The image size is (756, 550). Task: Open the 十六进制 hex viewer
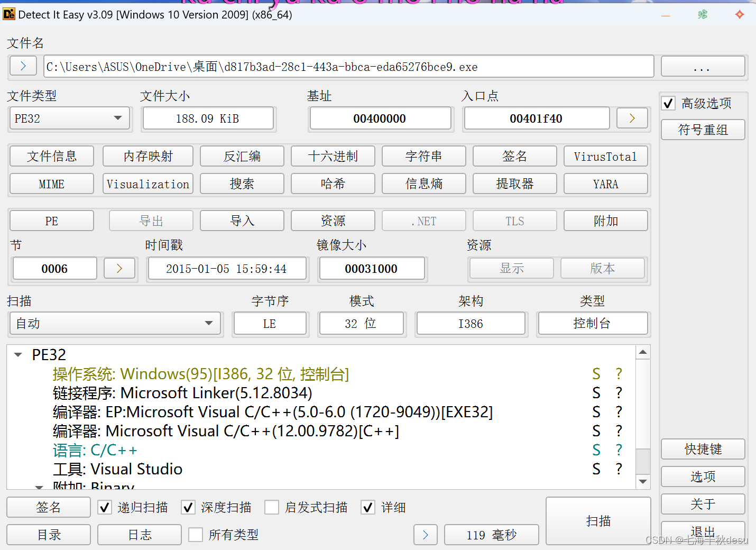pyautogui.click(x=333, y=156)
